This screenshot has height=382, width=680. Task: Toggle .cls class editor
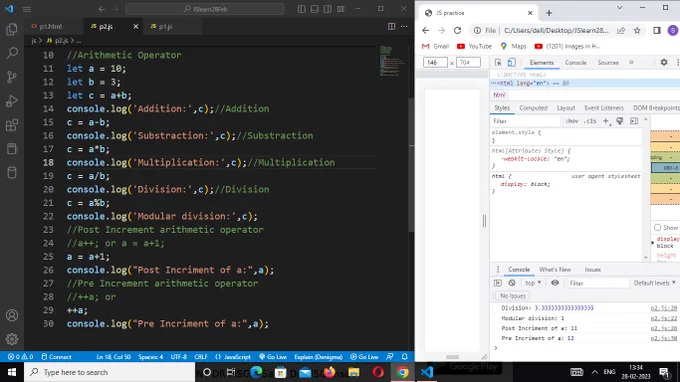click(590, 121)
